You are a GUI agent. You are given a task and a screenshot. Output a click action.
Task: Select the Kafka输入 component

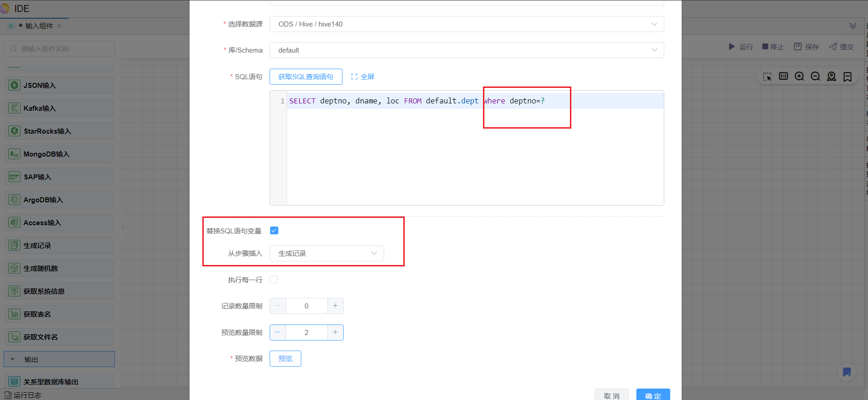59,108
